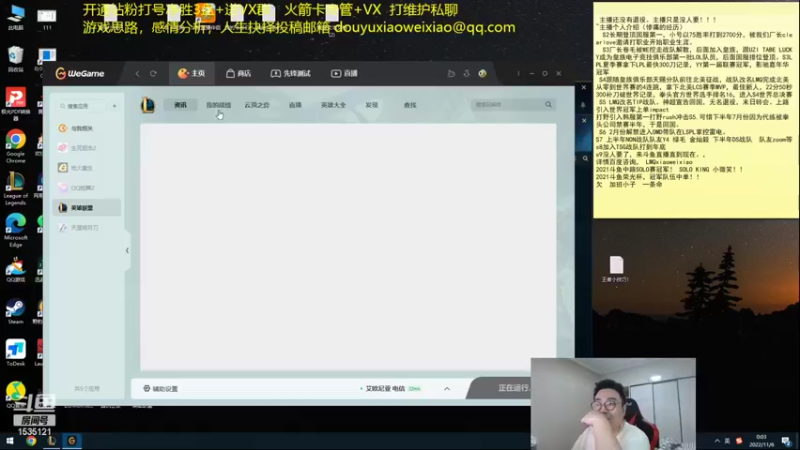Open the 商店 store tab
Viewport: 800px width, 450px height.
(238, 73)
